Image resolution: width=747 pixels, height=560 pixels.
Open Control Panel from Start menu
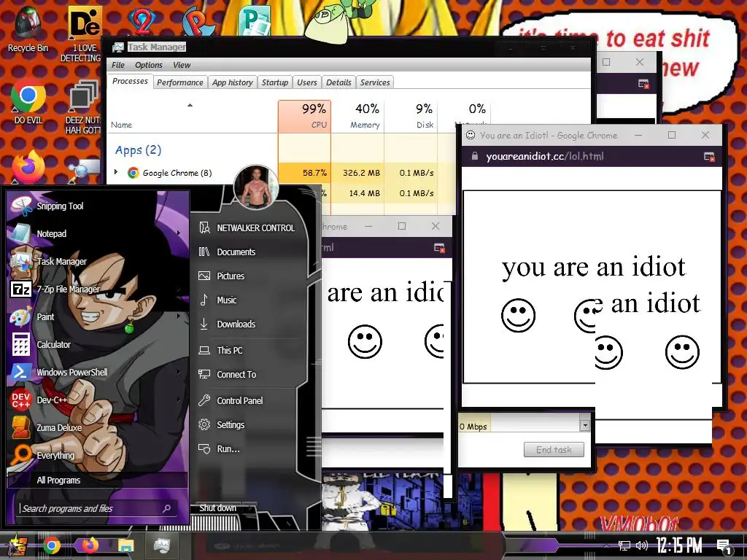point(231,400)
